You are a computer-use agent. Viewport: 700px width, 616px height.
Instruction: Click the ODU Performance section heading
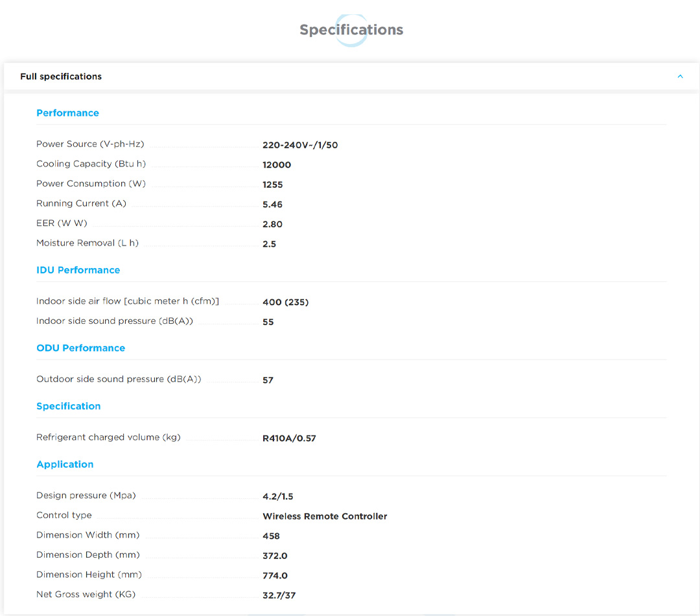(80, 348)
